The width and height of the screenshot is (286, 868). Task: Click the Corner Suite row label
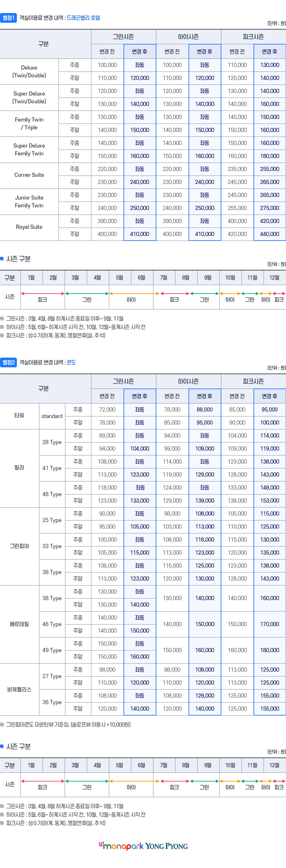pos(29,175)
